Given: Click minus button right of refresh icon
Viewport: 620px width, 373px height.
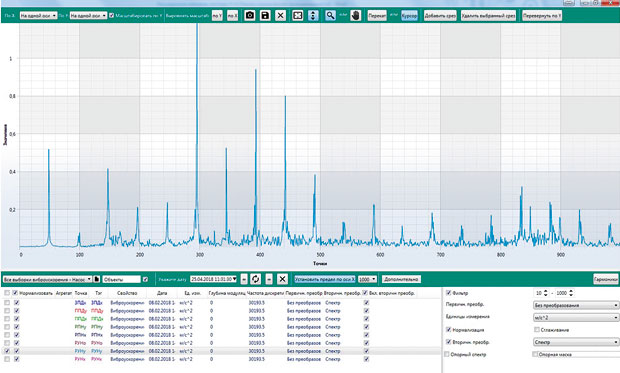Looking at the screenshot, I should [269, 279].
